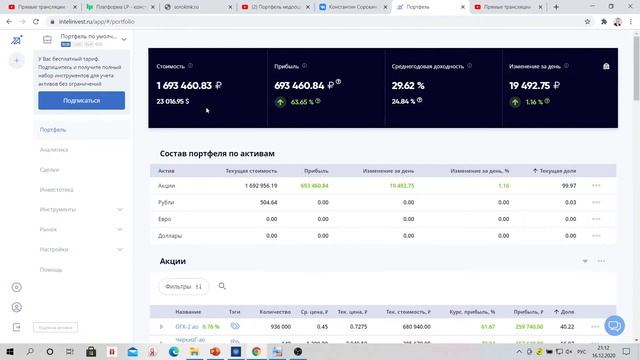Click the Intelinvest logo icon
Screen dimensions: 640x360
16,40
